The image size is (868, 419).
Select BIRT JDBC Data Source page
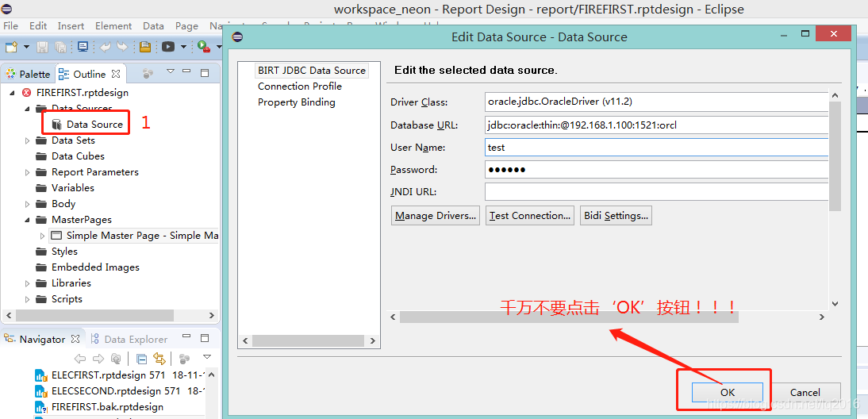(312, 71)
